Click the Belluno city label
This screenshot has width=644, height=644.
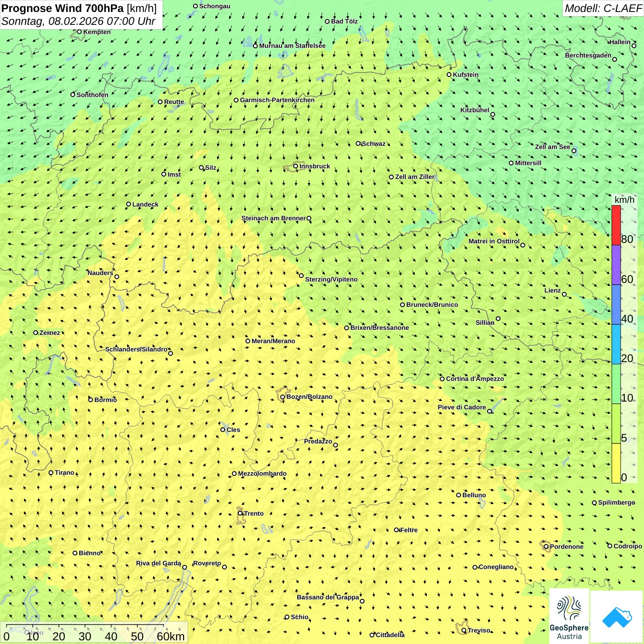[x=474, y=495]
